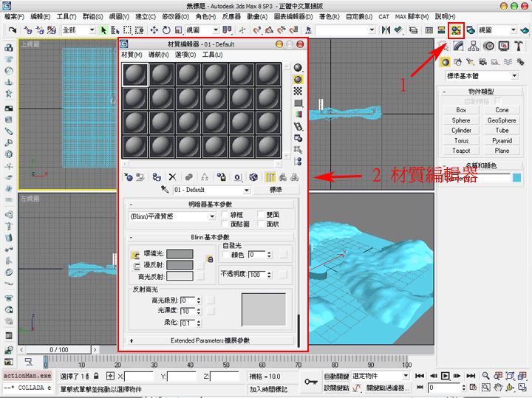Enable the 面狀 (Faceted) checkbox
Screen dimensions: 532x398
261,224
